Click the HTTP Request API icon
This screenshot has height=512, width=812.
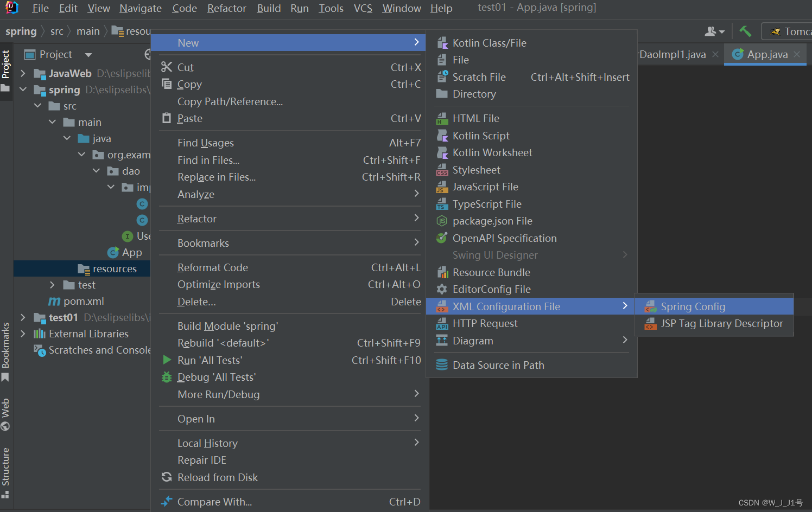tap(442, 323)
